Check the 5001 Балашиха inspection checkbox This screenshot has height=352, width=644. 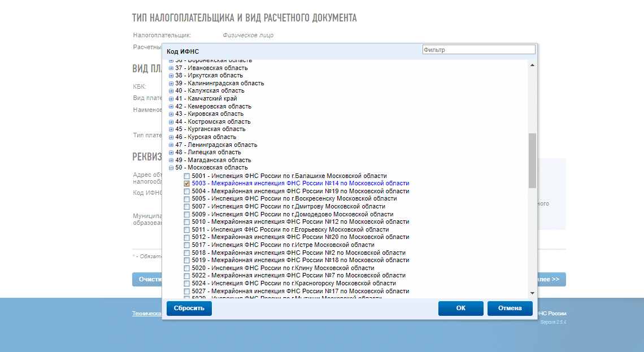187,176
